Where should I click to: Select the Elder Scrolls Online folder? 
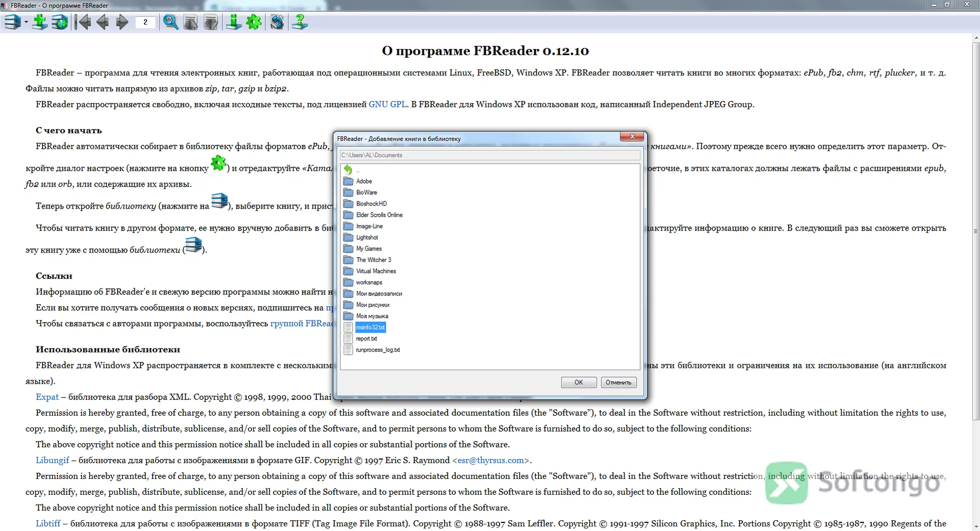click(x=379, y=215)
